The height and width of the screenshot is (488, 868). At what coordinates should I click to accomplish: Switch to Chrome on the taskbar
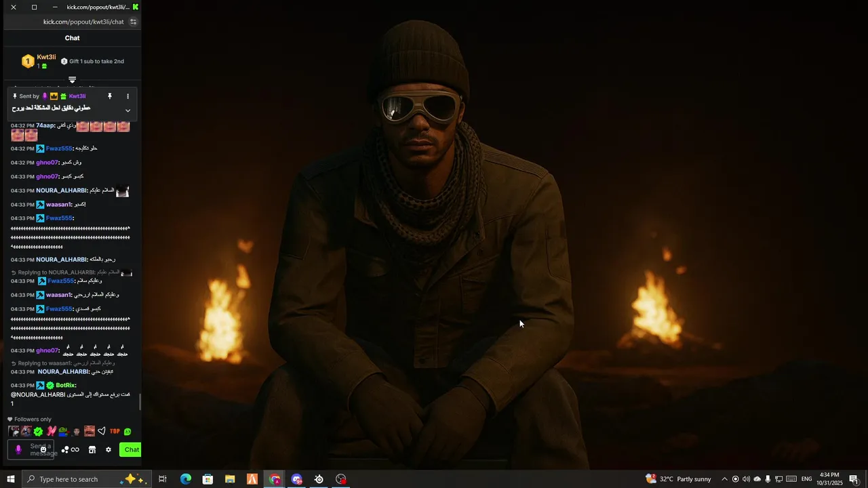275,479
